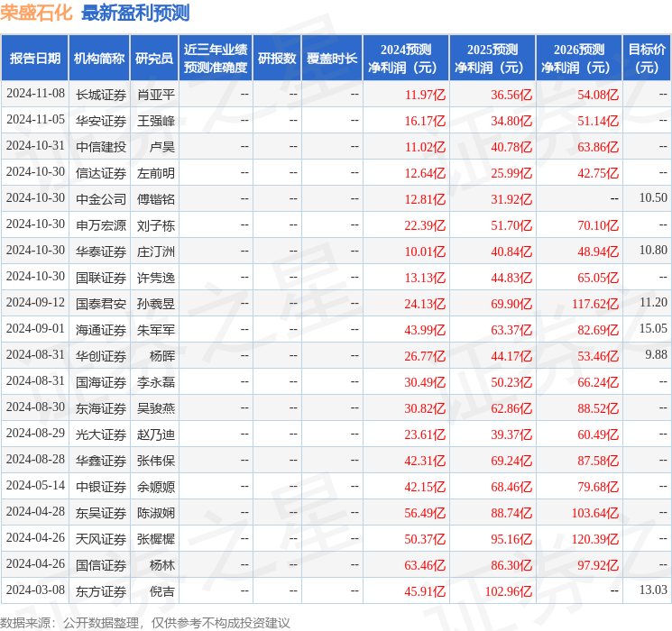
Task: Click the institution 信达证券
Action: click(101, 173)
